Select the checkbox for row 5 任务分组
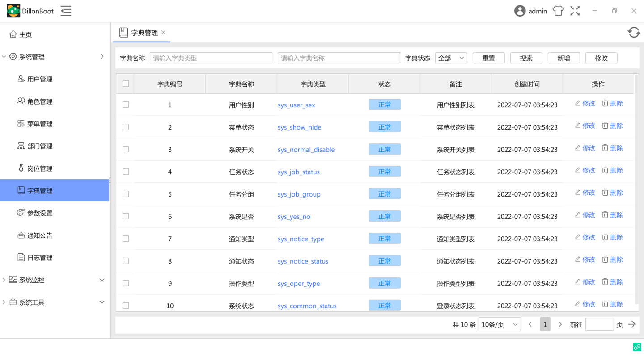 tap(126, 194)
